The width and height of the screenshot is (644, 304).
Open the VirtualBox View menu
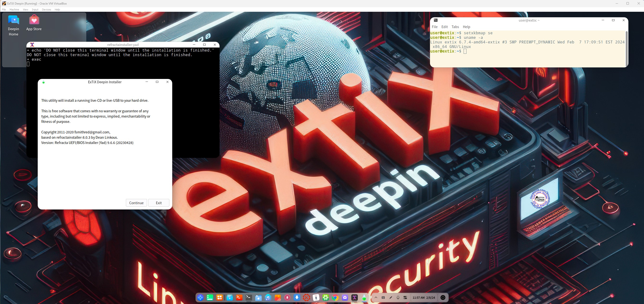[25, 10]
